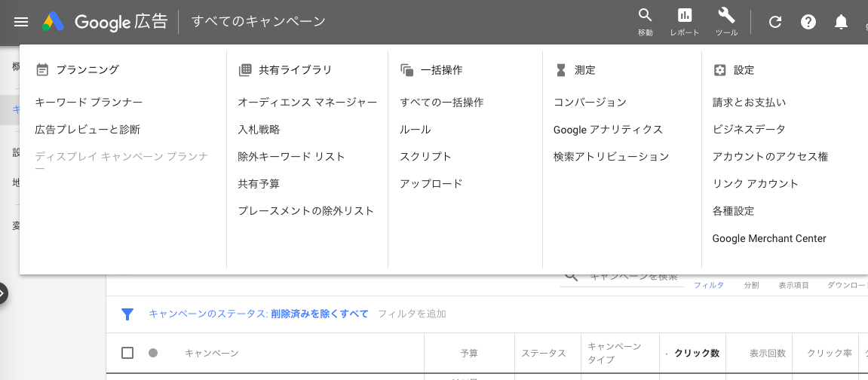Screen dimensions: 868x380
Task: Click the grey status dot column header
Action: (x=153, y=353)
